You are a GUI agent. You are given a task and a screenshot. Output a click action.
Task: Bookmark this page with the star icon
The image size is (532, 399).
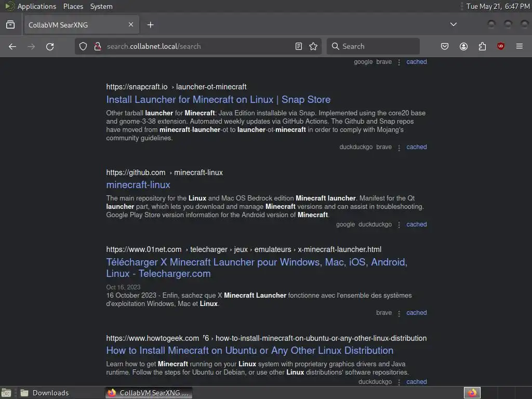[313, 46]
